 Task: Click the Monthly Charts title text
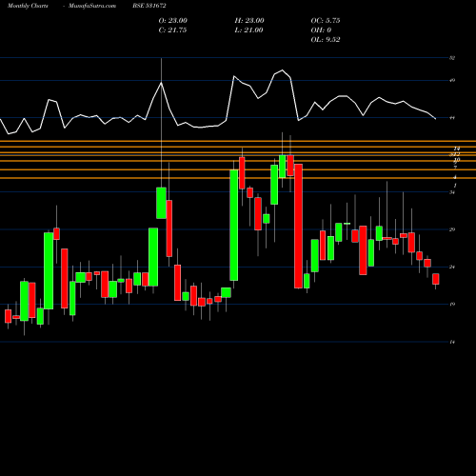[x=28, y=6]
